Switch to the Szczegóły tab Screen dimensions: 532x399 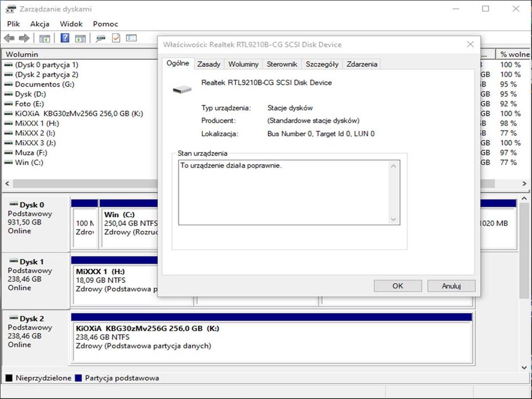(x=322, y=64)
